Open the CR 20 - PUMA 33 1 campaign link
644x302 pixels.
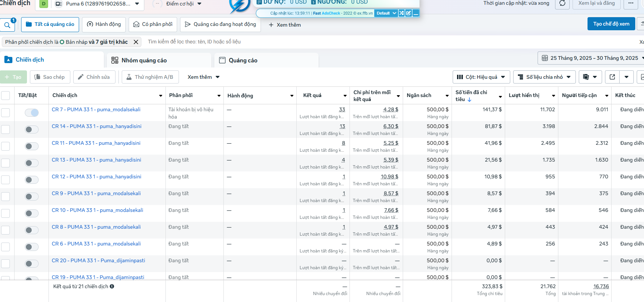(x=98, y=260)
